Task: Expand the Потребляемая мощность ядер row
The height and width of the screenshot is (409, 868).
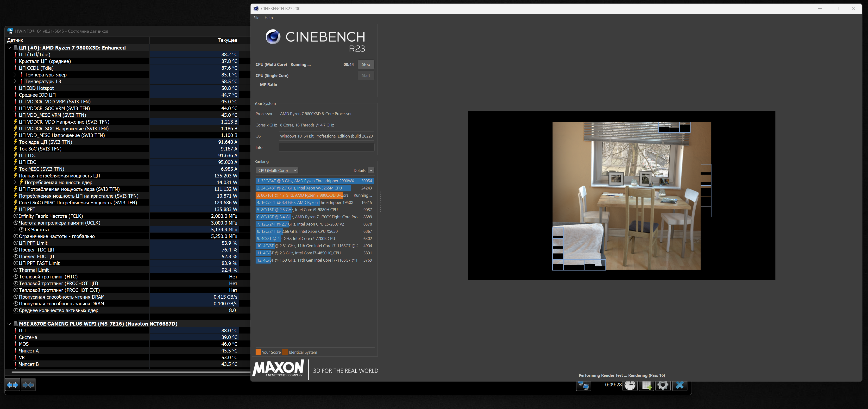Action: tap(15, 182)
